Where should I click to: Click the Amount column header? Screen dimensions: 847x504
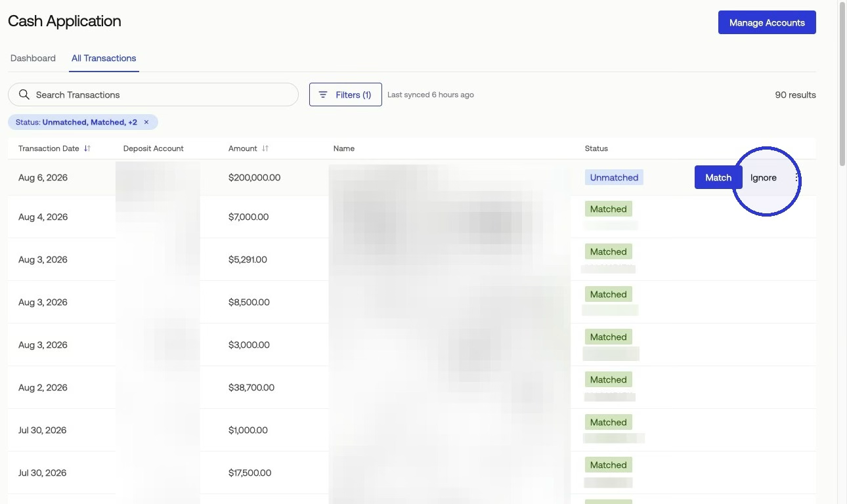click(x=243, y=148)
